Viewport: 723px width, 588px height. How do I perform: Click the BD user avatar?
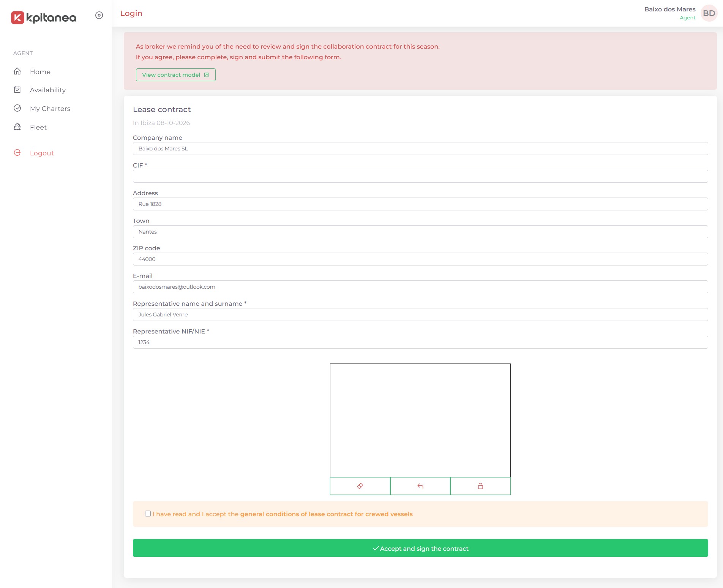click(709, 13)
